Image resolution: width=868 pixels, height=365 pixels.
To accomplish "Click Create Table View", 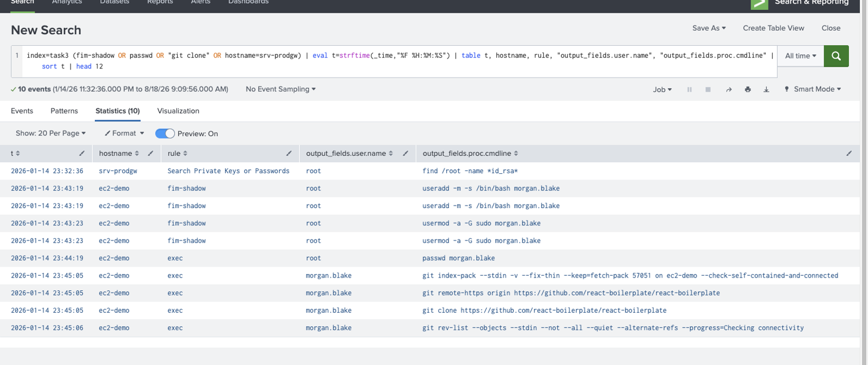I will tap(774, 28).
